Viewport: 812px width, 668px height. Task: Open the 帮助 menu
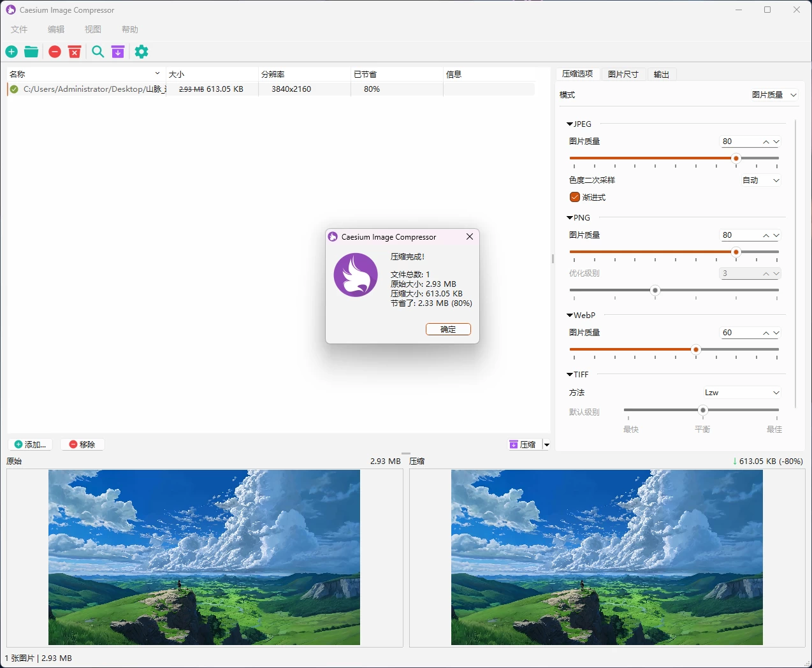tap(129, 29)
